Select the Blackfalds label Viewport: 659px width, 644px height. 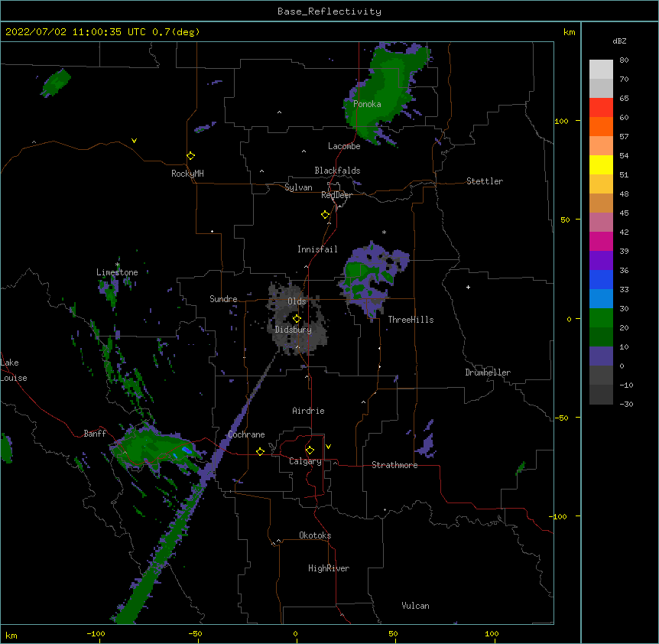pos(337,171)
